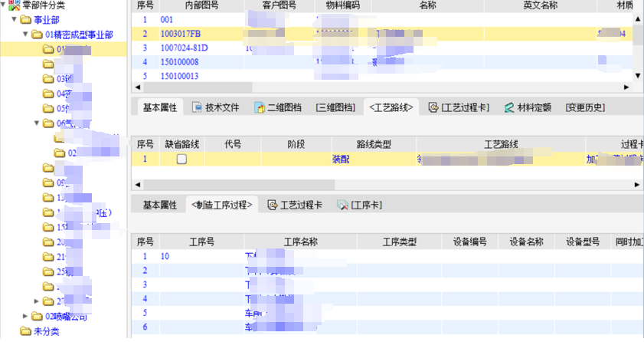Sort by the 内部图号 column header
The height and width of the screenshot is (342, 644).
tap(202, 5)
